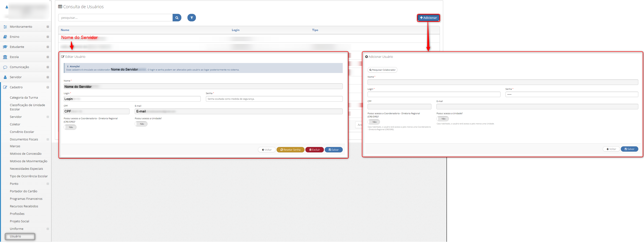This screenshot has width=644, height=243.
Task: Select Coletor in Cadastro menu
Action: click(x=15, y=124)
